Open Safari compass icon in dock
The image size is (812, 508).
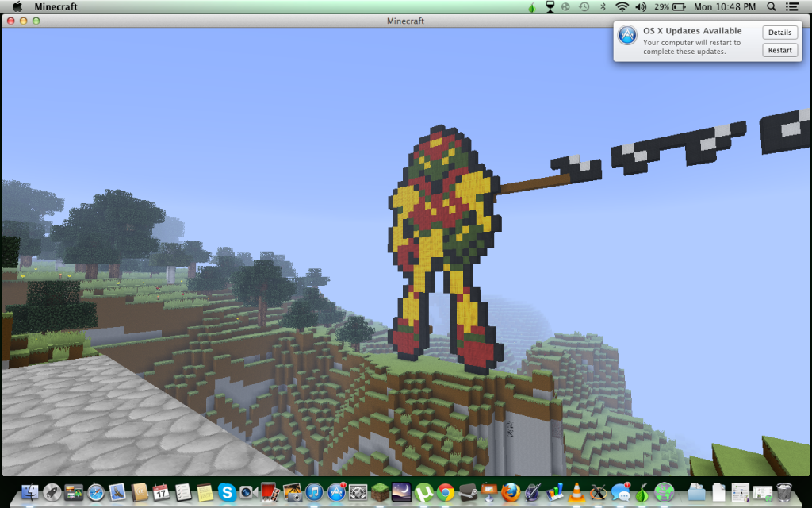point(96,491)
